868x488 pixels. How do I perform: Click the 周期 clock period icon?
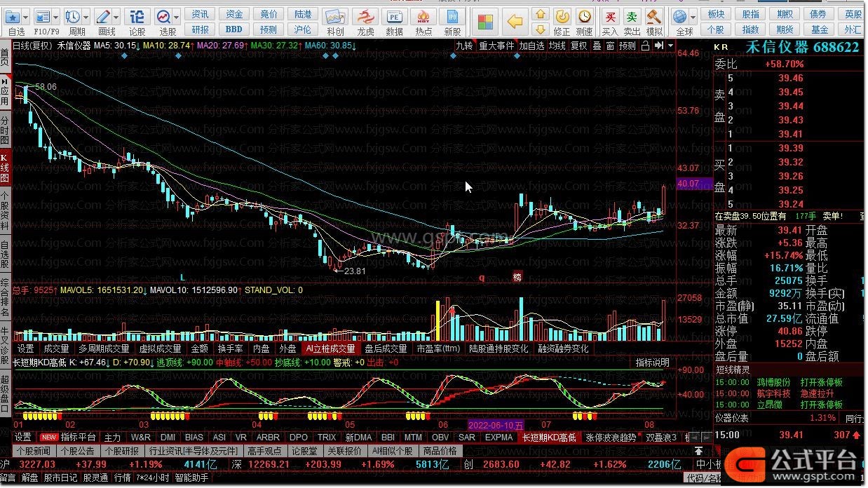(72, 16)
